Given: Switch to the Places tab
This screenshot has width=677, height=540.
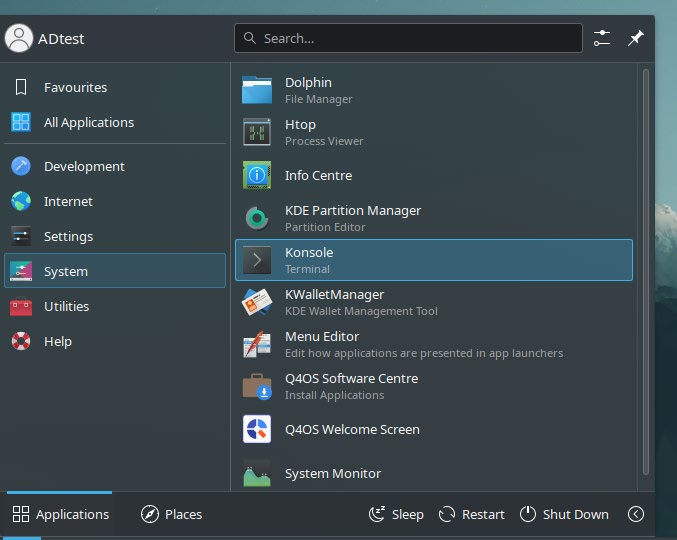Looking at the screenshot, I should (x=171, y=514).
